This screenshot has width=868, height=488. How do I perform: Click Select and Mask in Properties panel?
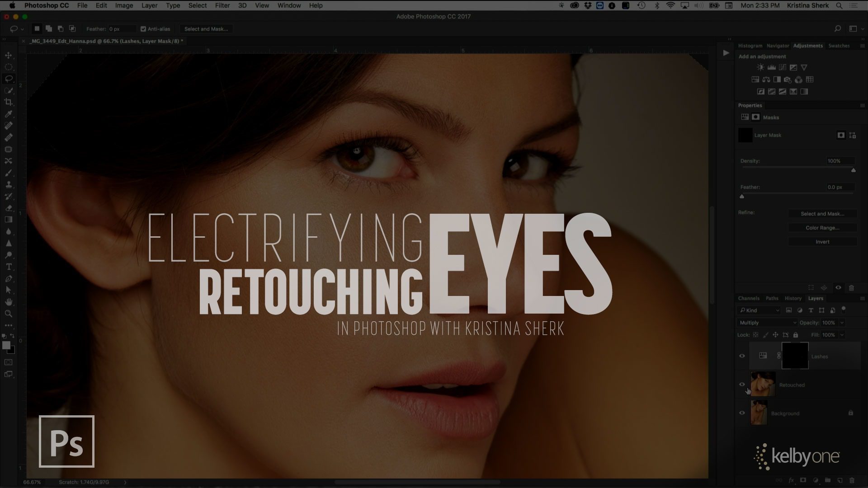tap(822, 214)
